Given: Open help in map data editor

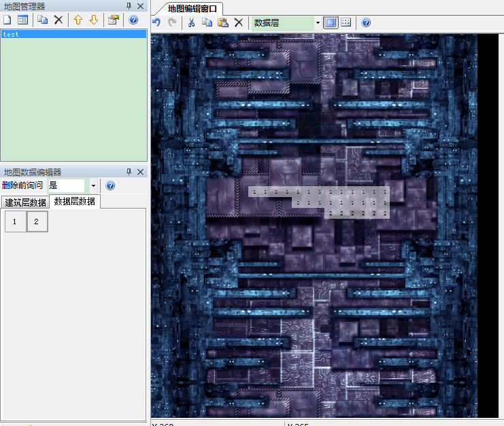Looking at the screenshot, I should (110, 185).
